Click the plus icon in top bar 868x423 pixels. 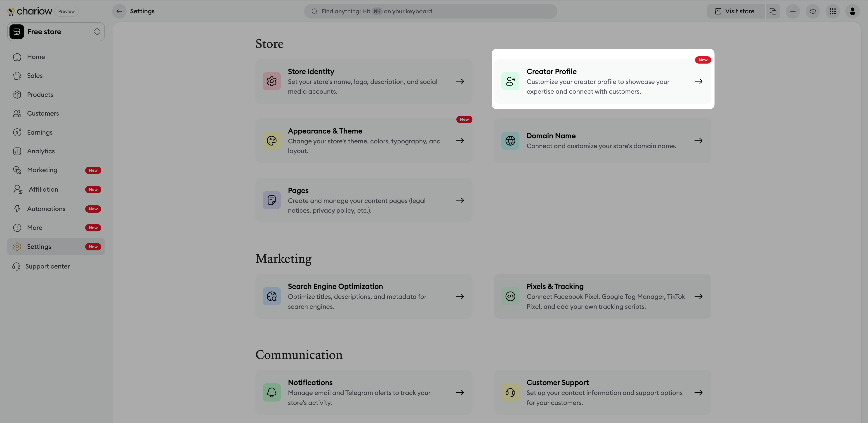pyautogui.click(x=793, y=11)
